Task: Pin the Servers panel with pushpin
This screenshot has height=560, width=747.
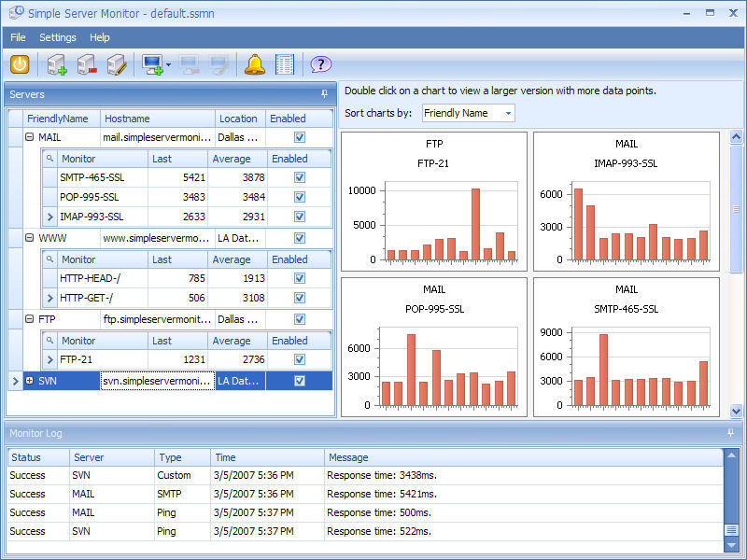Action: [x=324, y=94]
